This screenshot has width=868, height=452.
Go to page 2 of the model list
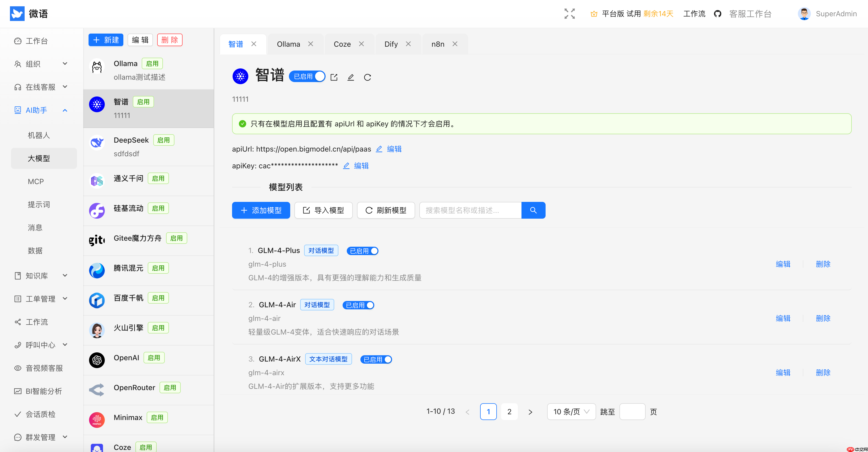click(x=509, y=412)
